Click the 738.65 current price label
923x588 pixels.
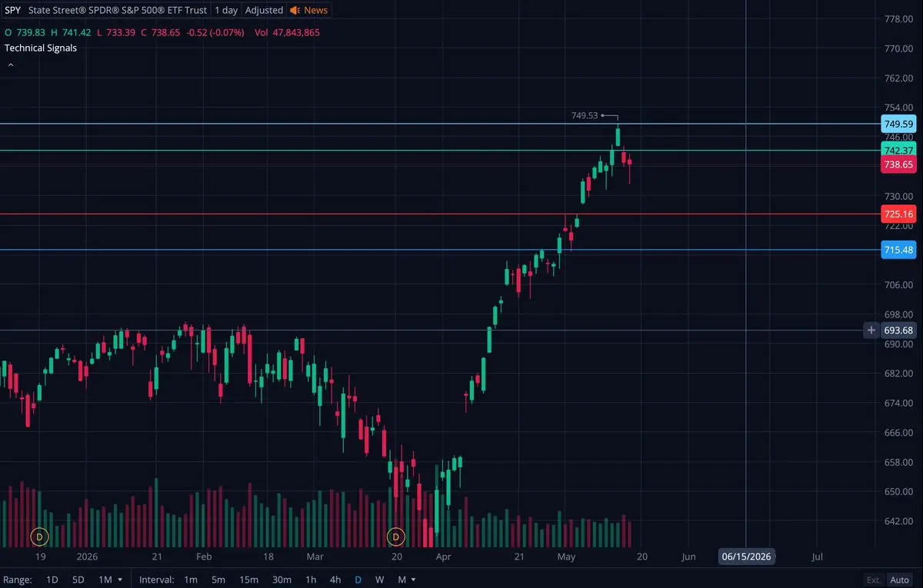898,164
